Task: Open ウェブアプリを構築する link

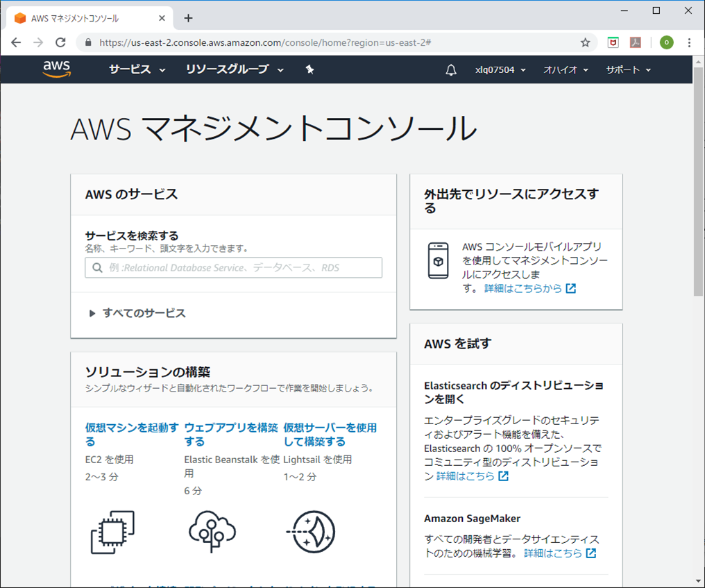Action: pos(231,434)
